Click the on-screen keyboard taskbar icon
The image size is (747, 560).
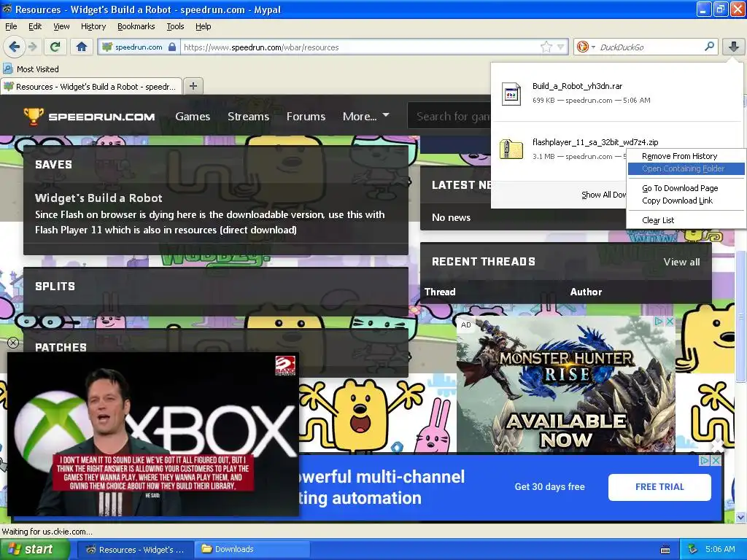coord(665,550)
